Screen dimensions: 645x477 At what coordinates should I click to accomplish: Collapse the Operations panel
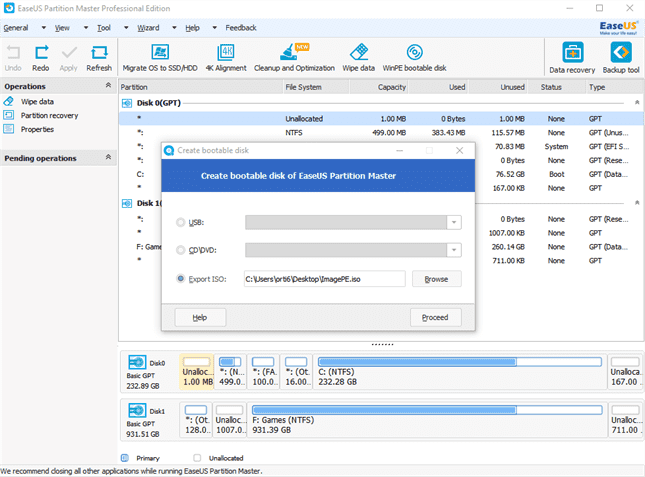[x=108, y=86]
